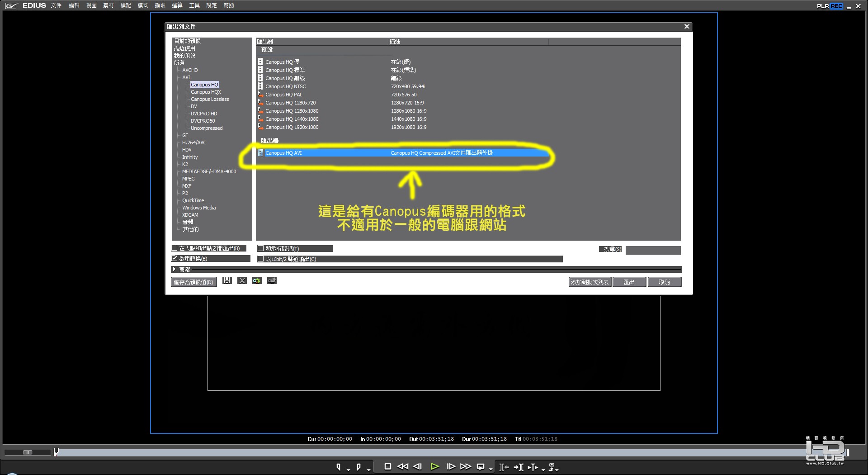Click the 匯出 button
Screen dimensions: 868x475
629,282
